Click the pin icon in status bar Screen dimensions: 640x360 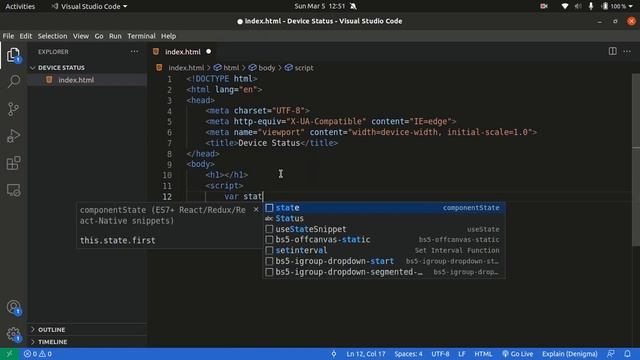333,354
